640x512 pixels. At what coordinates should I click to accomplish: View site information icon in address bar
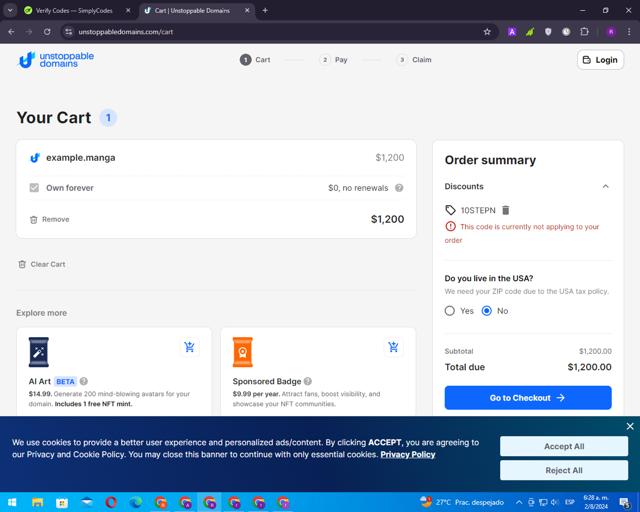pyautogui.click(x=69, y=32)
